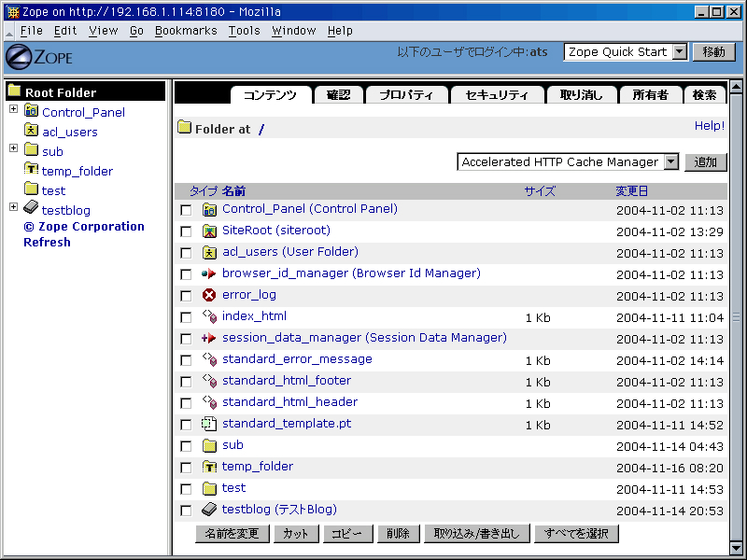Click the standard_error_message icon
Viewport: 747px width, 560px height.
(x=209, y=359)
